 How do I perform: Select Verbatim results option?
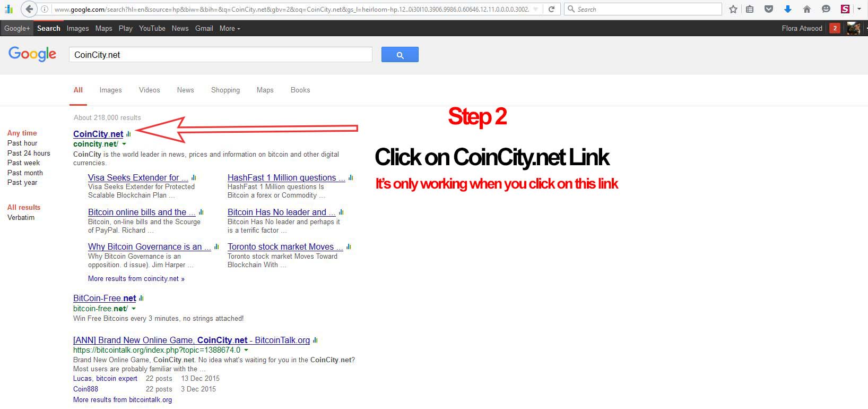click(x=21, y=217)
